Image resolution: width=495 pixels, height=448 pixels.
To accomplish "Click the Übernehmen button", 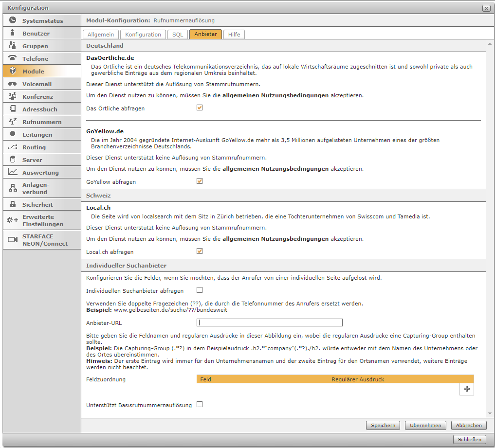I will (x=425, y=425).
